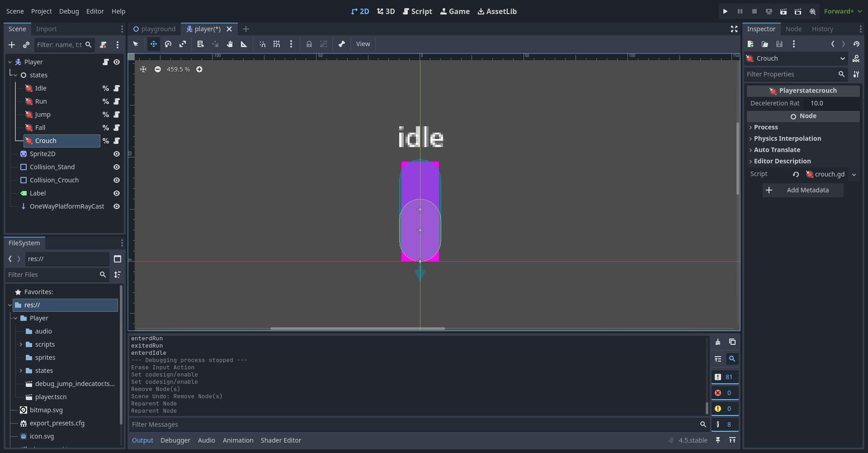Open the Shader Editor panel
868x453 pixels.
(281, 440)
